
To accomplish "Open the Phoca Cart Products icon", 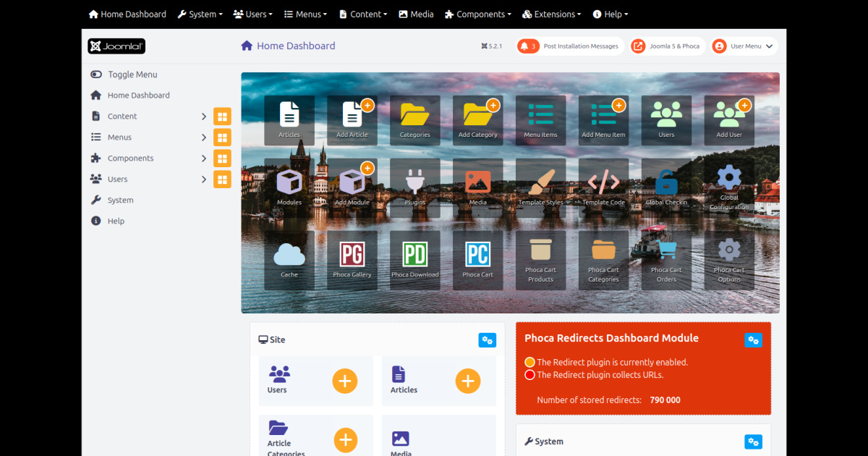I will [541, 261].
